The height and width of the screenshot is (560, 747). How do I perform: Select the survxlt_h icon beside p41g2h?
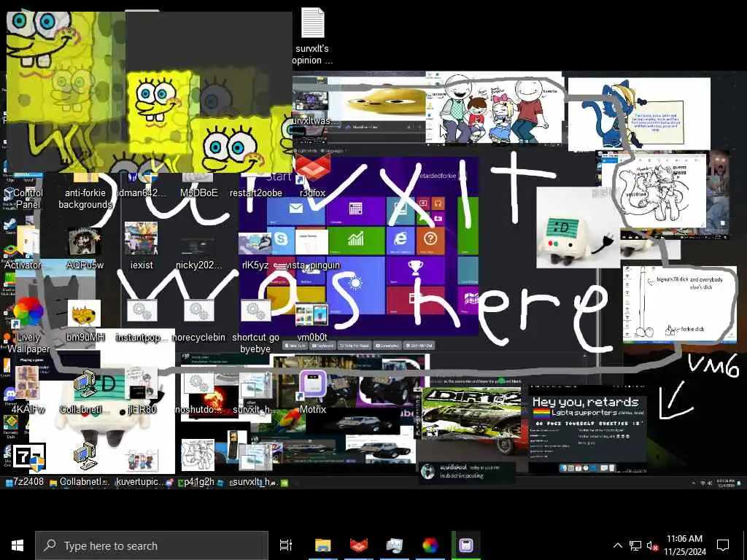(255, 464)
